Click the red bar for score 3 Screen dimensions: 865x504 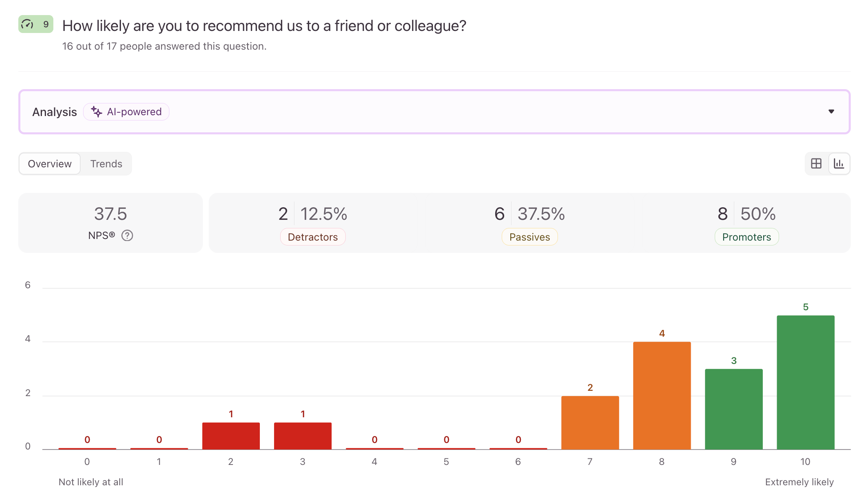click(x=303, y=436)
